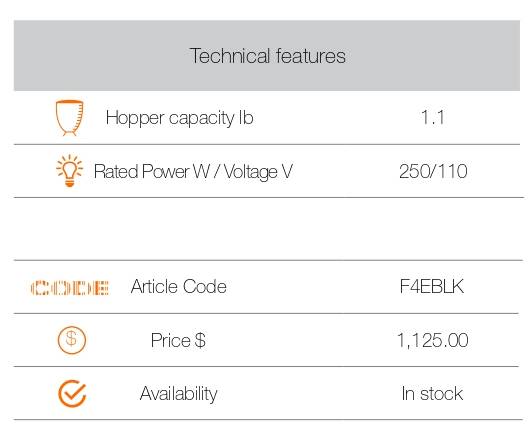531x438 pixels.
Task: Select Rated Power W / Voltage V label
Action: click(x=193, y=171)
